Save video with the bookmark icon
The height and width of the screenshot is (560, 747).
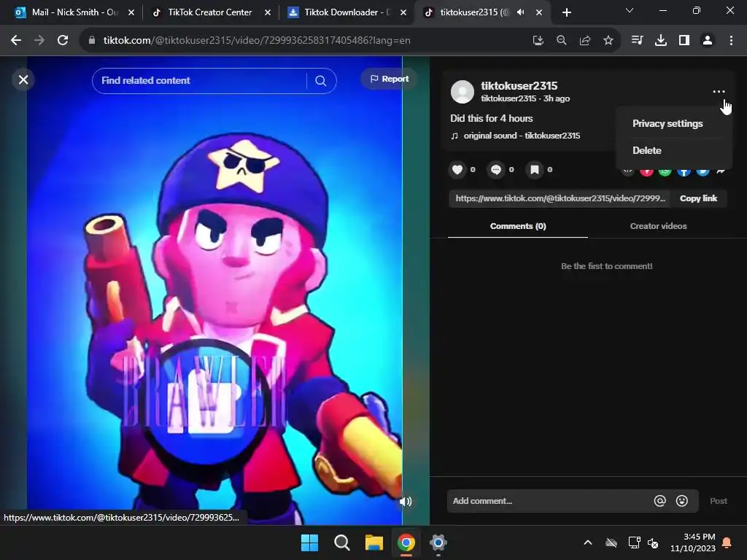coord(535,169)
